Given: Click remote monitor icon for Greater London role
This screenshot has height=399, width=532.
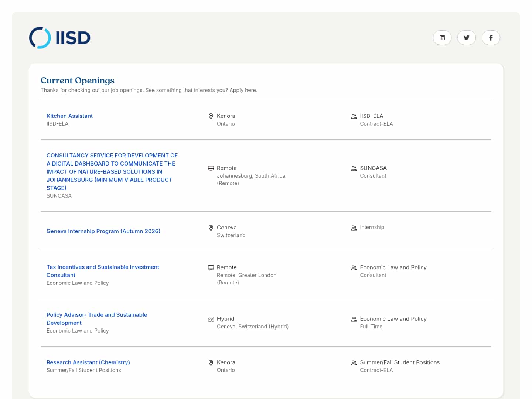Looking at the screenshot, I should 211,268.
